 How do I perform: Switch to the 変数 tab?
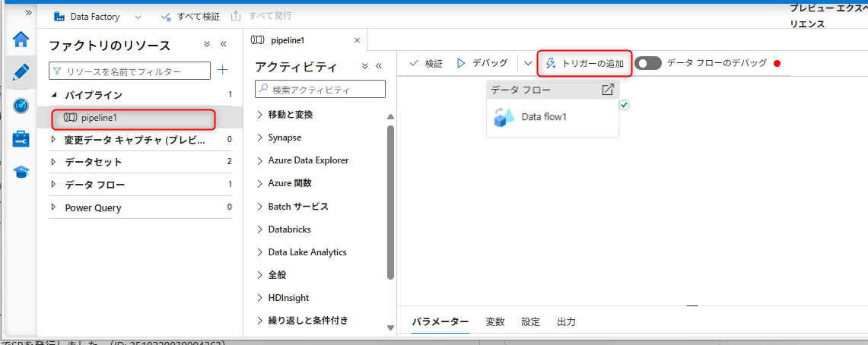495,321
